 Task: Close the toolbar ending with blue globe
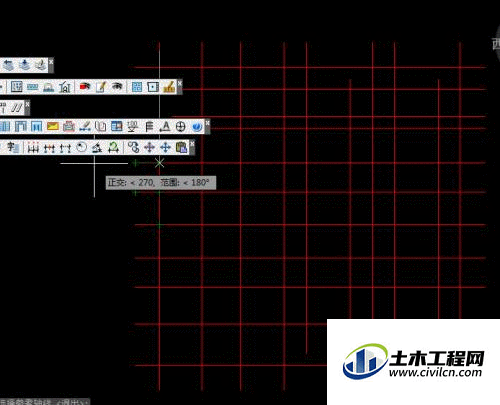pyautogui.click(x=207, y=123)
